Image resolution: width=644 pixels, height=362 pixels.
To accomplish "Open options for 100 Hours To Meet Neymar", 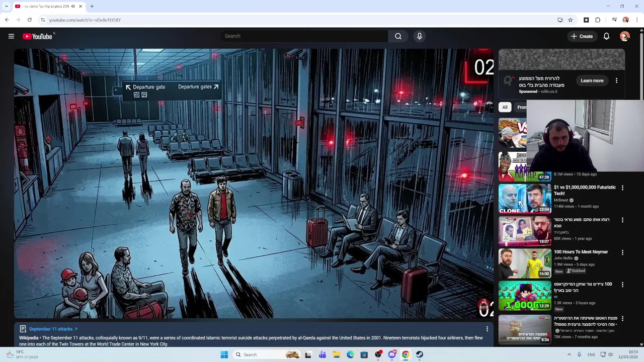I will tap(622, 252).
